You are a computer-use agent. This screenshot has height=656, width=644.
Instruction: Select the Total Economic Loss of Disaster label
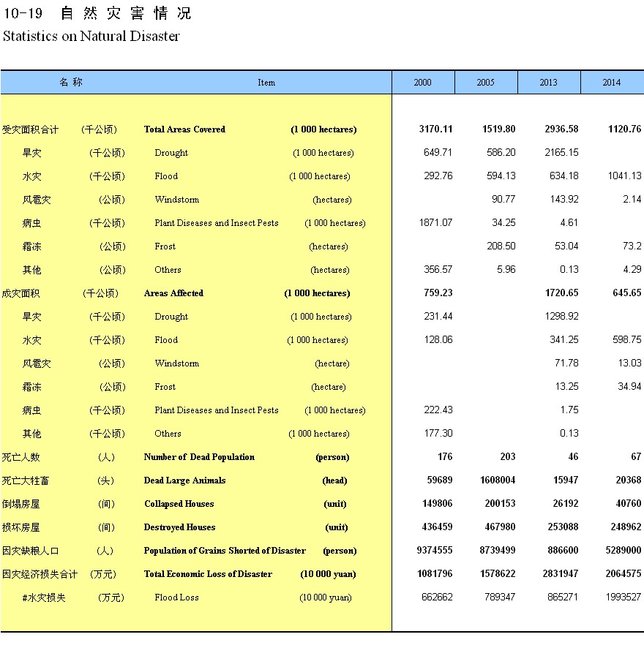[208, 574]
